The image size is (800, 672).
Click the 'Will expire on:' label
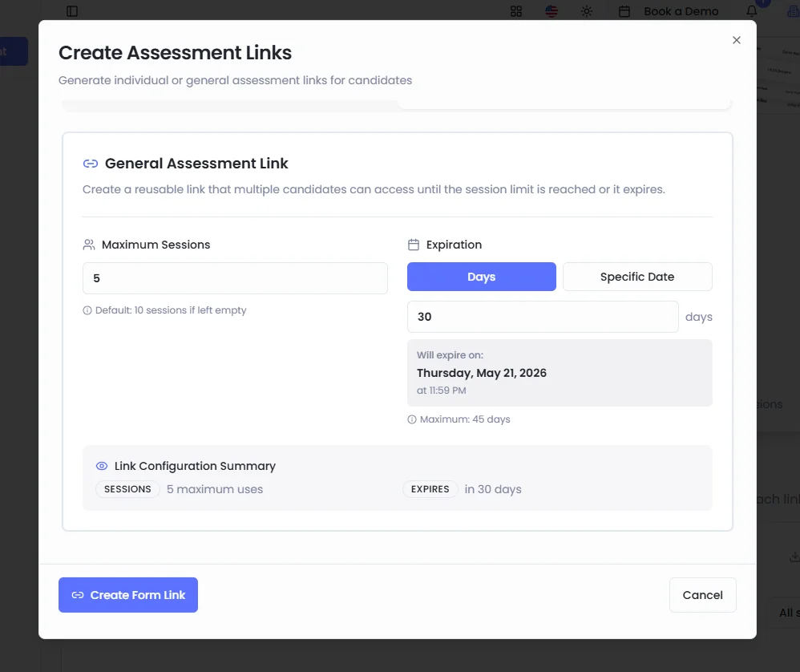(x=450, y=355)
